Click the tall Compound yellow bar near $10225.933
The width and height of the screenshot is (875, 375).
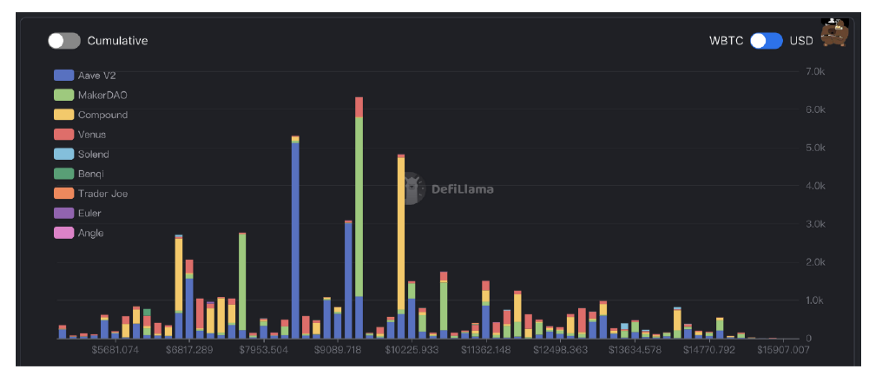pyautogui.click(x=401, y=233)
